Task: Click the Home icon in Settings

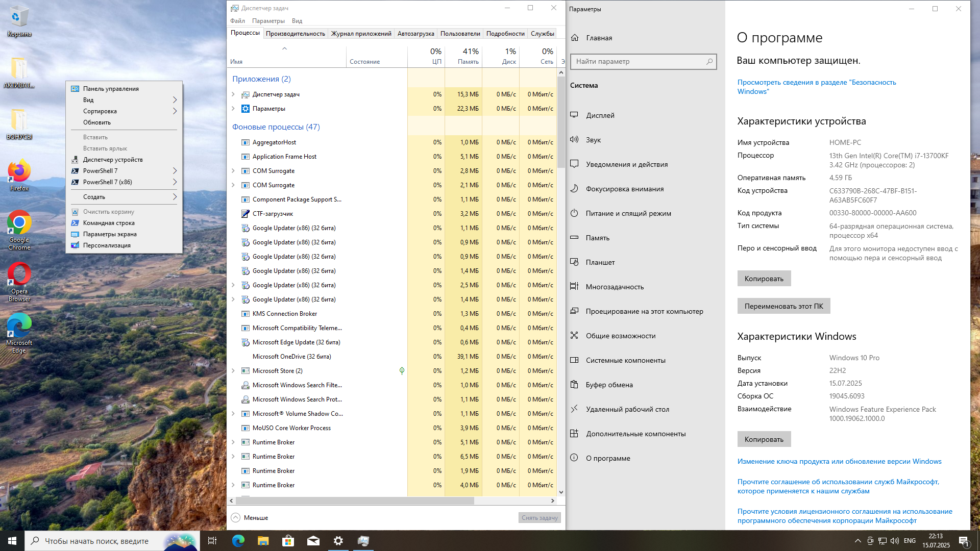Action: pyautogui.click(x=575, y=38)
